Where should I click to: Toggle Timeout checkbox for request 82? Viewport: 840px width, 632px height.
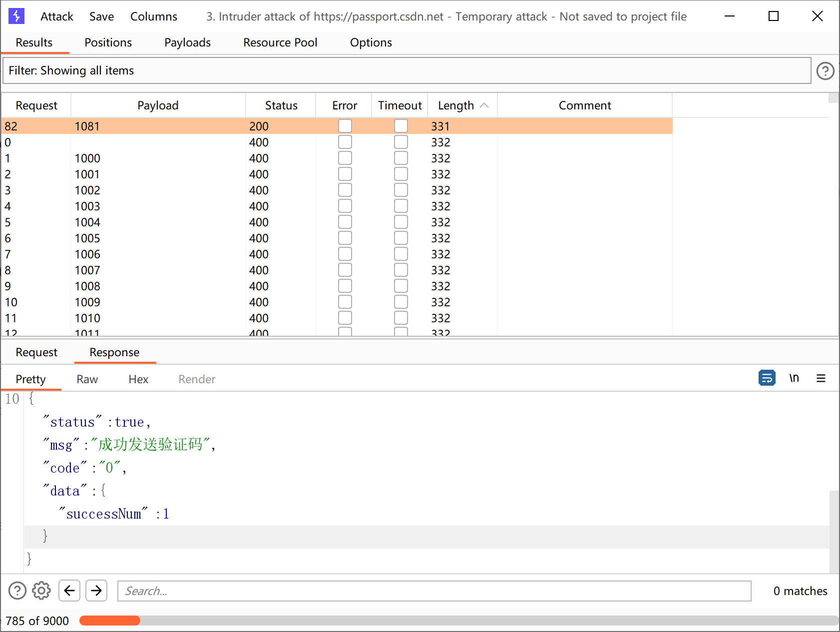(401, 126)
